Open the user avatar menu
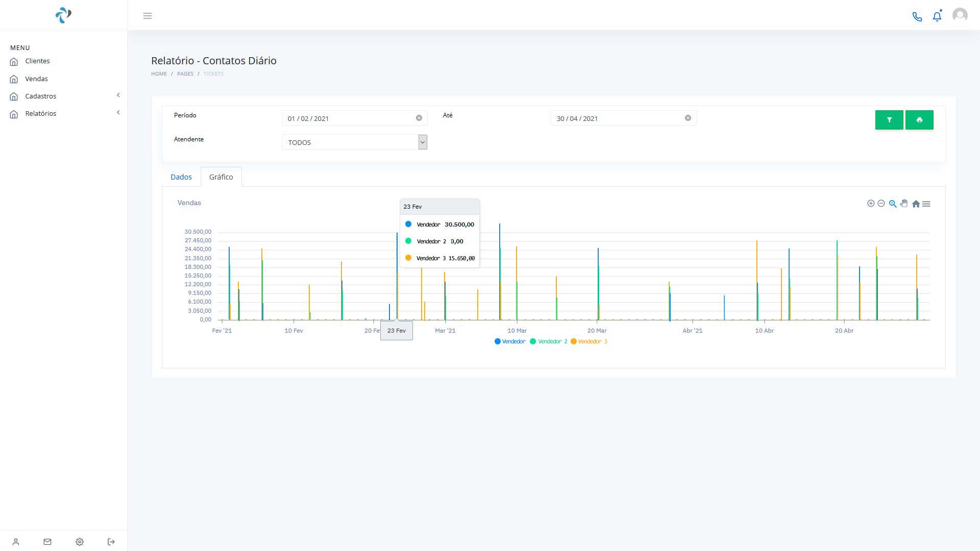Screen dimensions: 980x551 (x=960, y=15)
